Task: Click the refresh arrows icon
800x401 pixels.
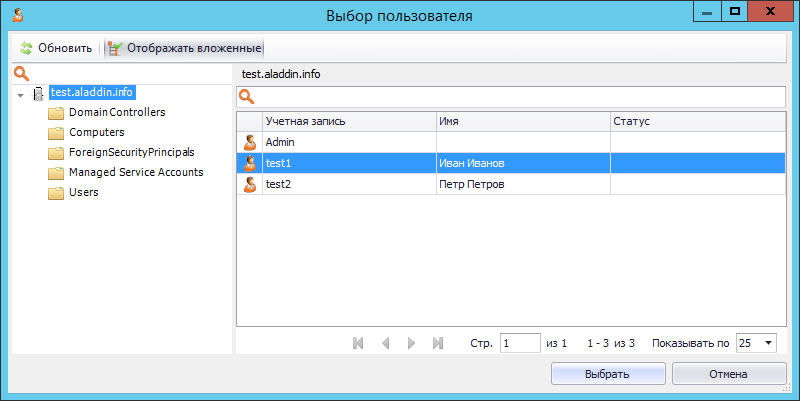Action: click(26, 48)
